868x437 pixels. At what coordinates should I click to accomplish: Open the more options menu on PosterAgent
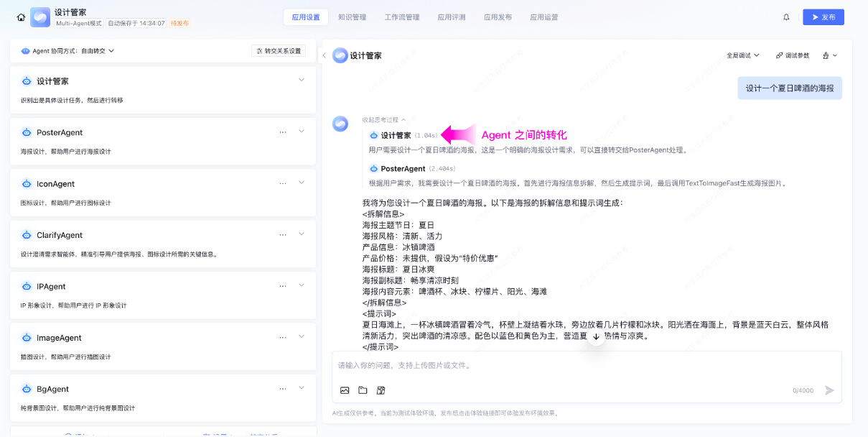pyautogui.click(x=283, y=133)
